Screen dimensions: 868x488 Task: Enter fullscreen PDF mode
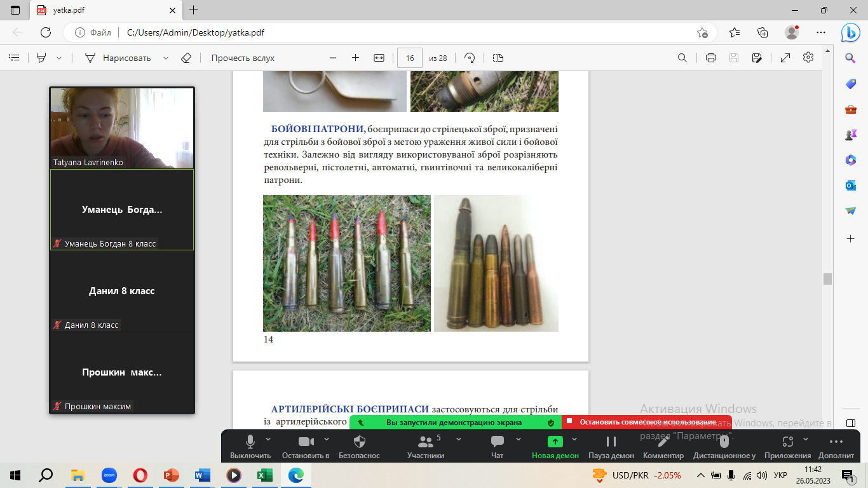pos(785,58)
